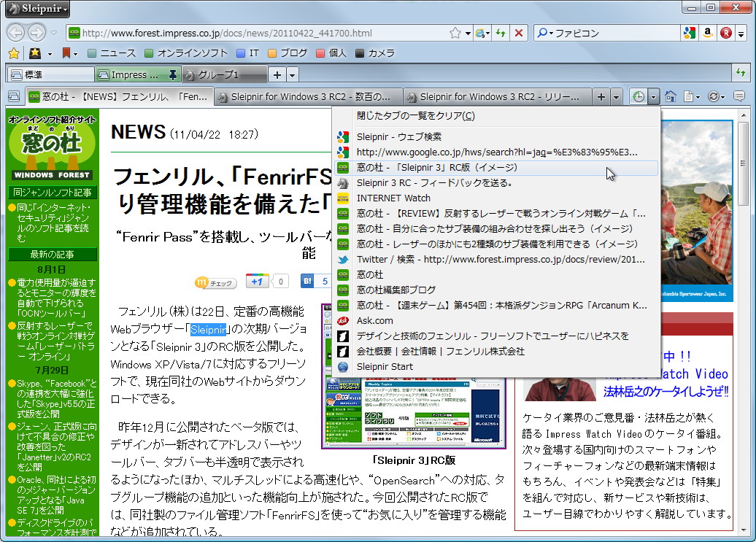Select the 窓の杜 【NEWS】フェンリル tab
This screenshot has width=756, height=542.
tap(120, 96)
